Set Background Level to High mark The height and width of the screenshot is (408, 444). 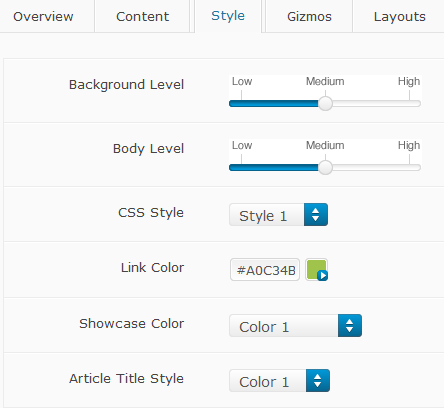click(409, 103)
